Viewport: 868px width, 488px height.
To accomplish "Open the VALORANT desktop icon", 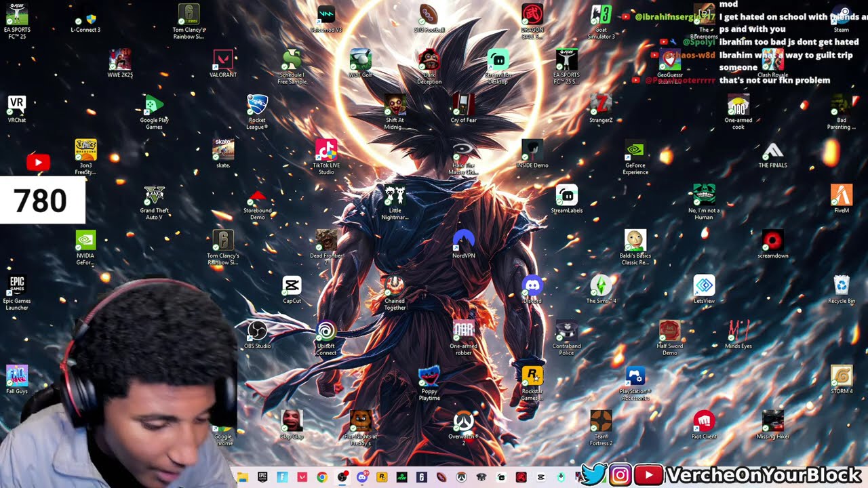I will click(x=223, y=64).
